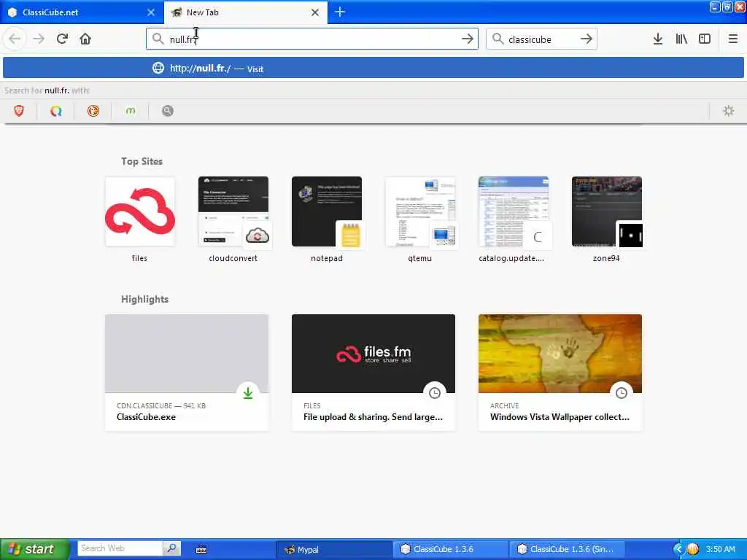Open the taskbar on-screen keyboard icon
This screenshot has height=560, width=747.
coord(201,550)
